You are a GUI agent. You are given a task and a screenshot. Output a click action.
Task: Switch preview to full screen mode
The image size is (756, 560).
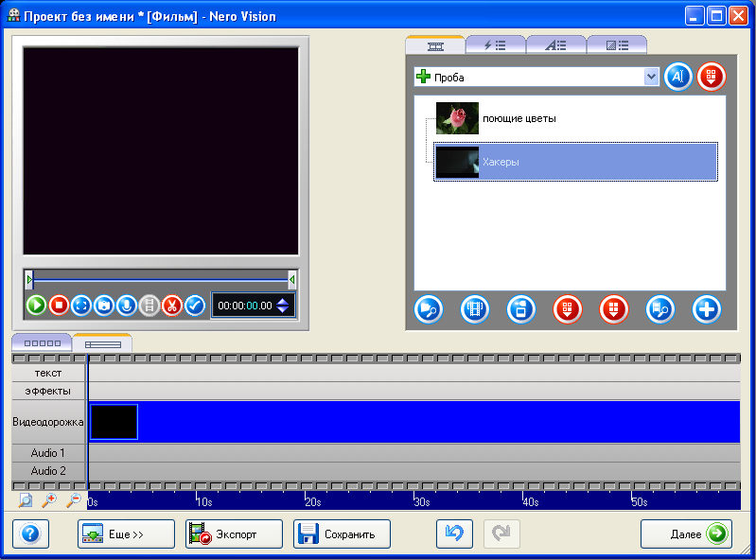coord(81,306)
